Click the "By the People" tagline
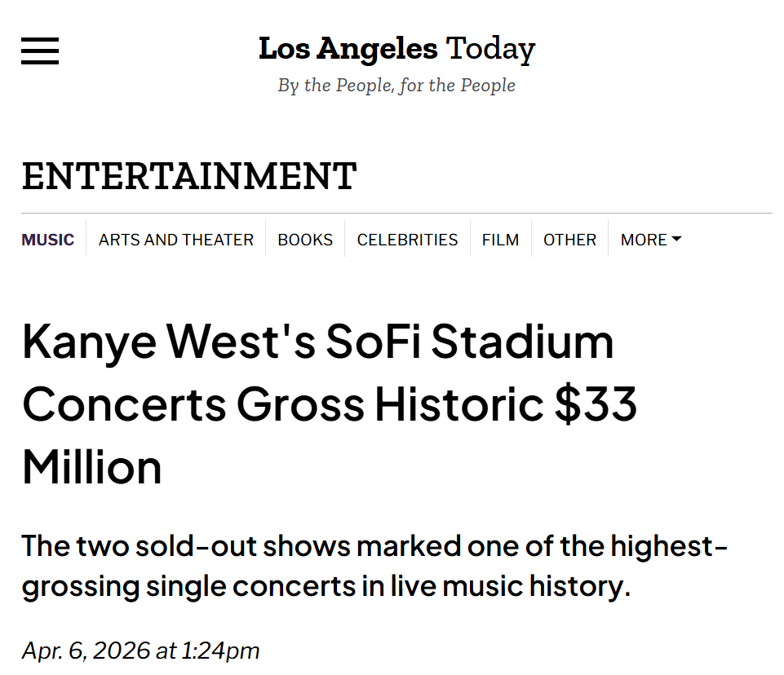 (396, 86)
